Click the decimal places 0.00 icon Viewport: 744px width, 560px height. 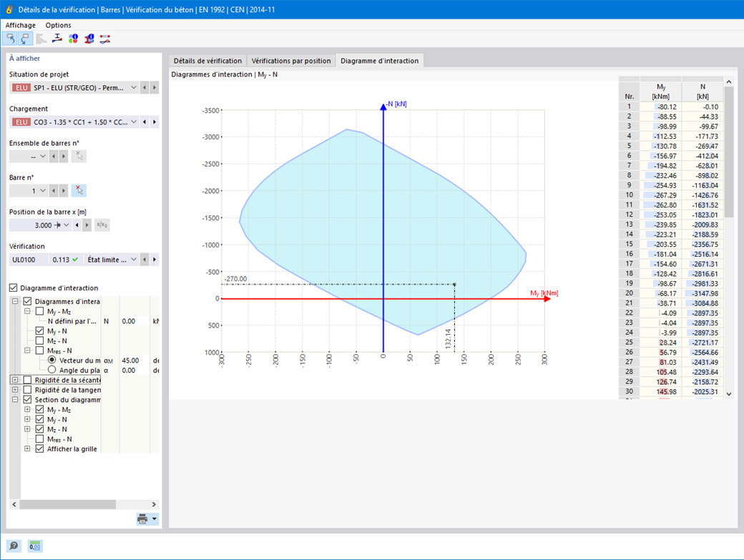(x=34, y=545)
